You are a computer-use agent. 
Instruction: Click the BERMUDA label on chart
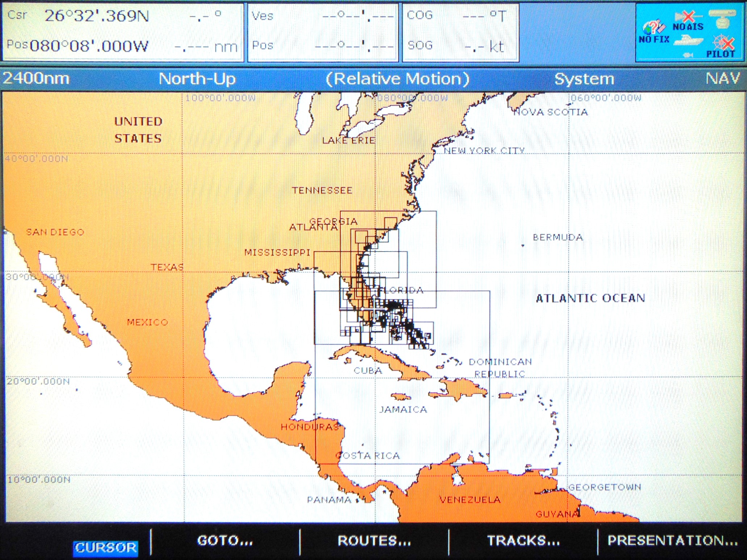558,237
